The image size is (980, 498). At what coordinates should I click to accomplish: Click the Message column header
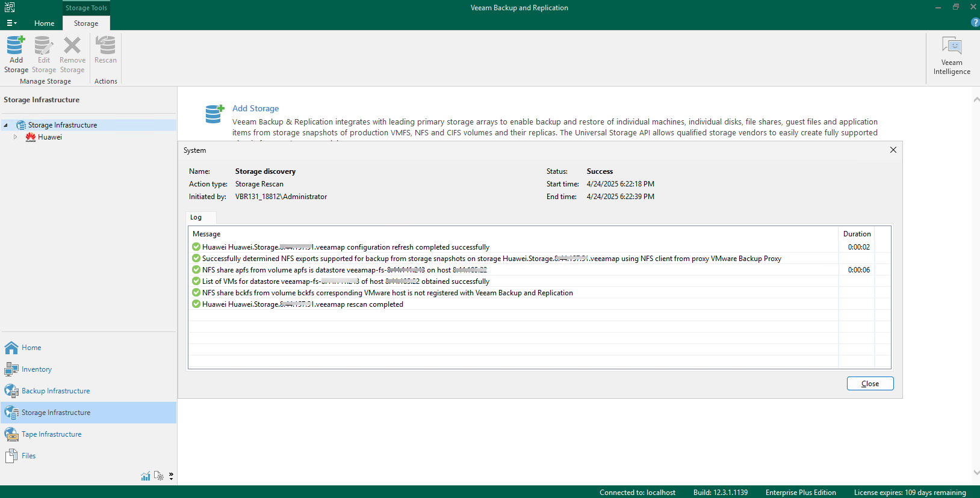pos(206,234)
